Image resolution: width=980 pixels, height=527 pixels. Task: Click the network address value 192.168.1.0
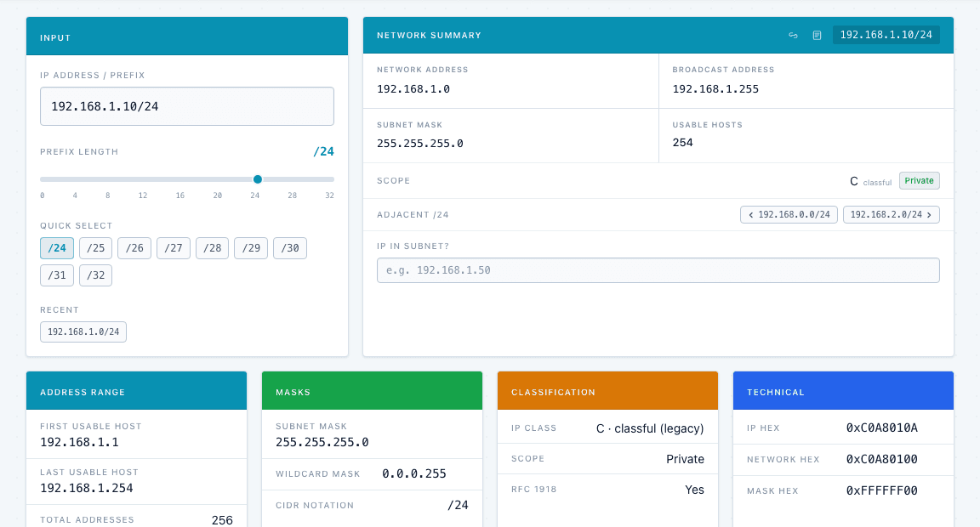coord(413,89)
